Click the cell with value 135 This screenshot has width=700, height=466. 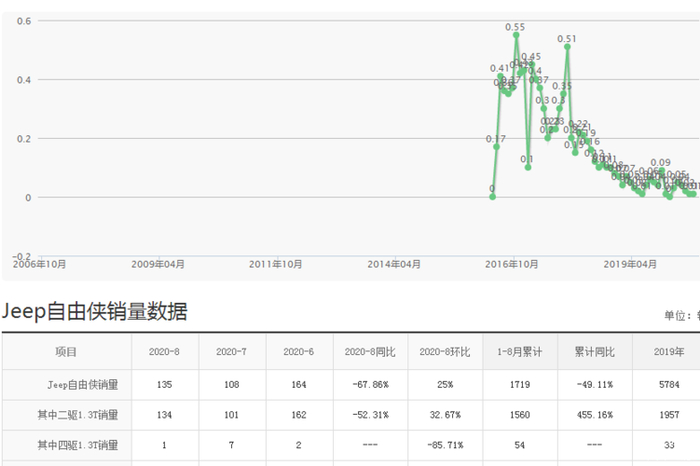164,385
